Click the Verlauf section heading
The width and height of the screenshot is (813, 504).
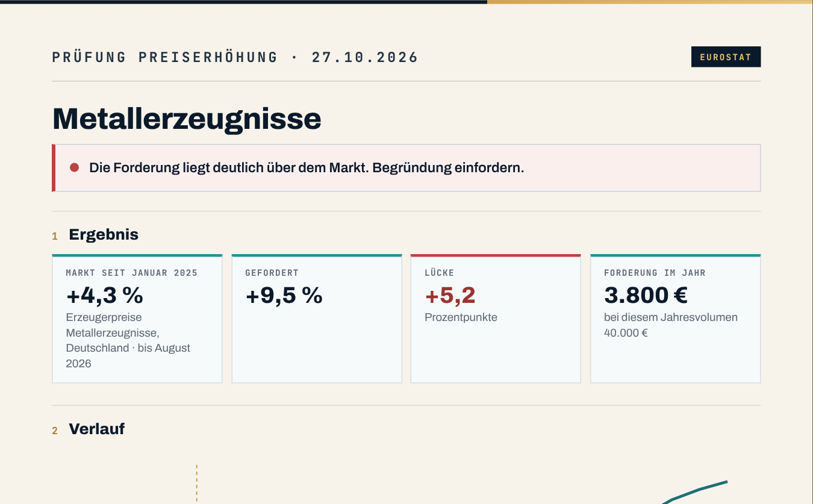[x=97, y=429]
